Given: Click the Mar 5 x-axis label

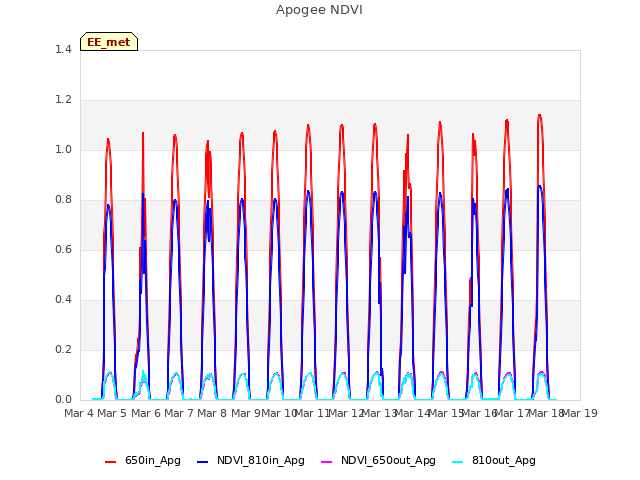Looking at the screenshot, I should (112, 413).
